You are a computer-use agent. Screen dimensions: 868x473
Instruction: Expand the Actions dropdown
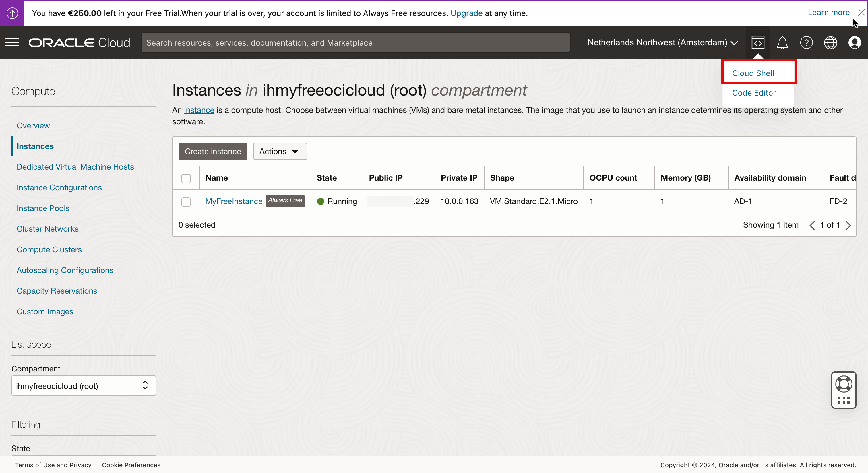pos(280,151)
